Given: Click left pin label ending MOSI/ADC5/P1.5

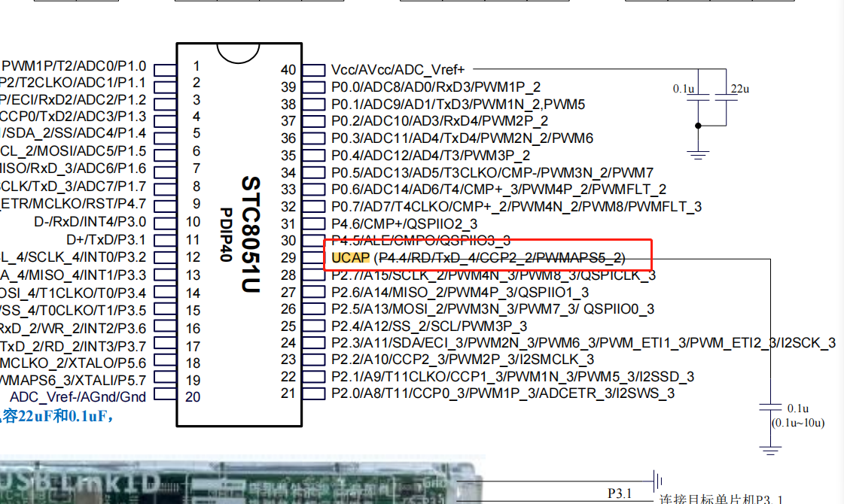Looking at the screenshot, I should click(x=73, y=151).
